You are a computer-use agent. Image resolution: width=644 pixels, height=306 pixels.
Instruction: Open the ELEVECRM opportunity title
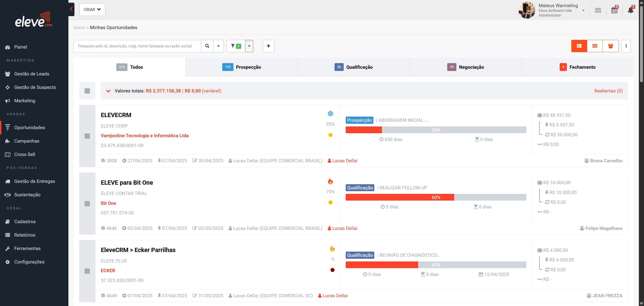[x=116, y=115]
